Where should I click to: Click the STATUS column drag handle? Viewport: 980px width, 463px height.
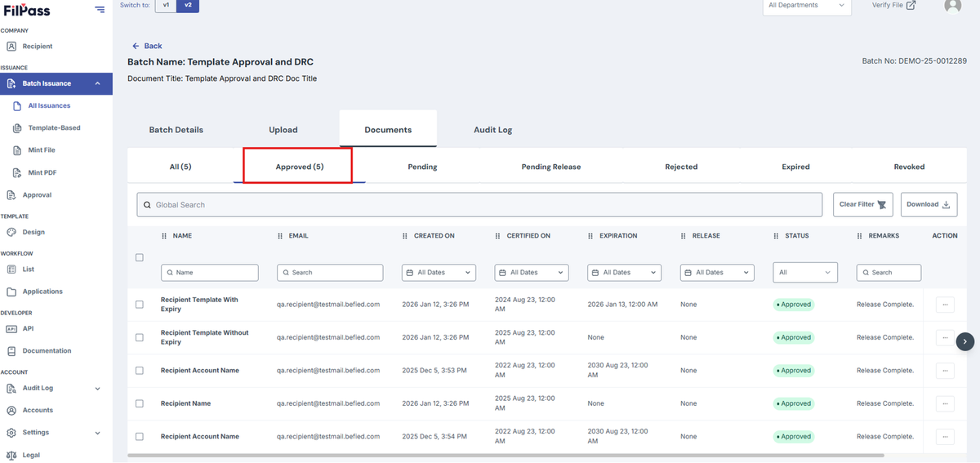click(x=777, y=236)
